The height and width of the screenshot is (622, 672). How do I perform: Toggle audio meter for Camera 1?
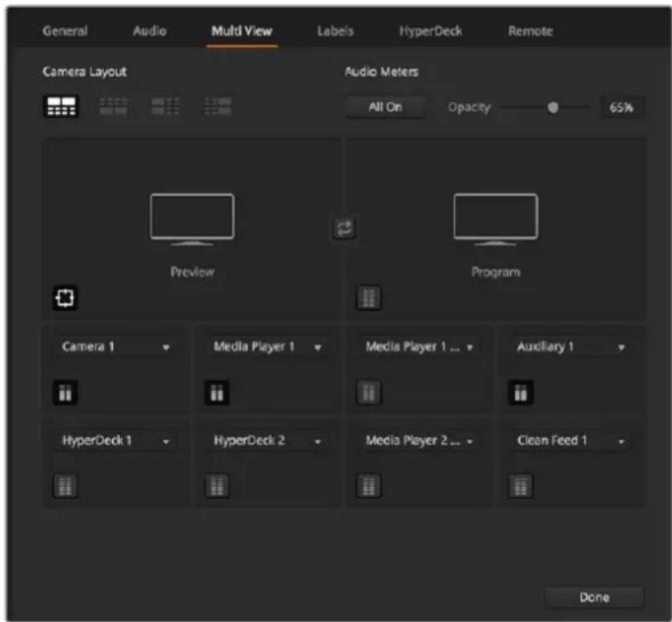(65, 392)
